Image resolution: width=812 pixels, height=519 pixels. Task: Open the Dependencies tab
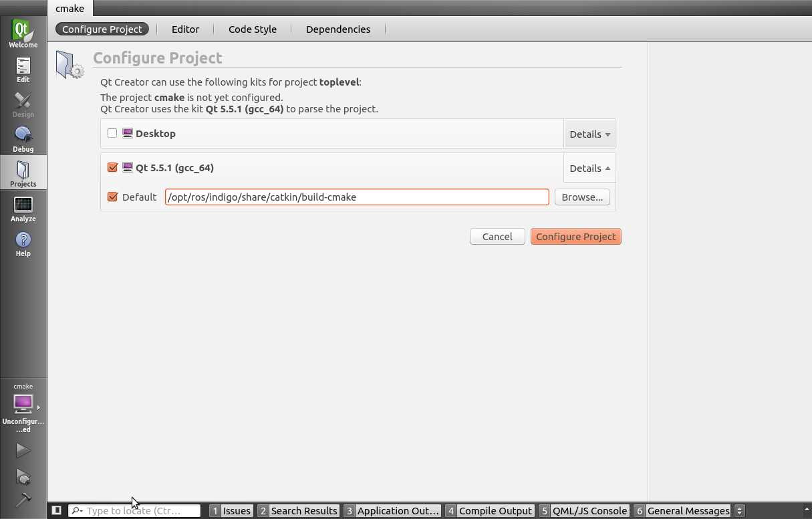pos(338,29)
